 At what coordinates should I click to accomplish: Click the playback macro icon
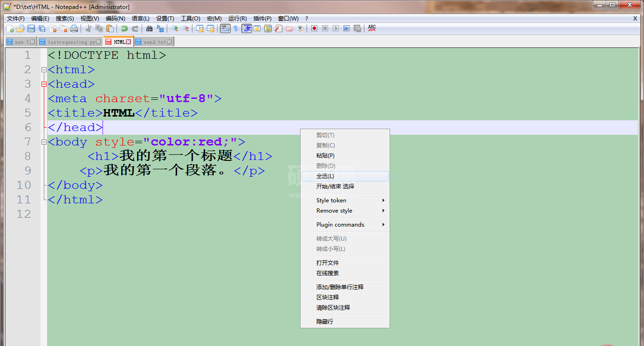[x=336, y=28]
